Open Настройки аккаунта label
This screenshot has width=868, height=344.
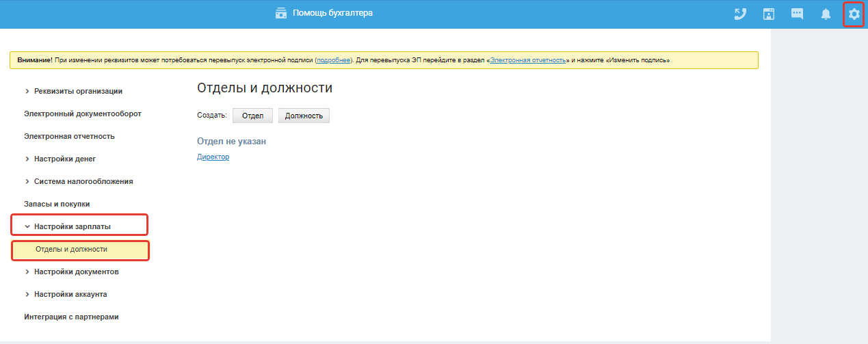tap(70, 294)
